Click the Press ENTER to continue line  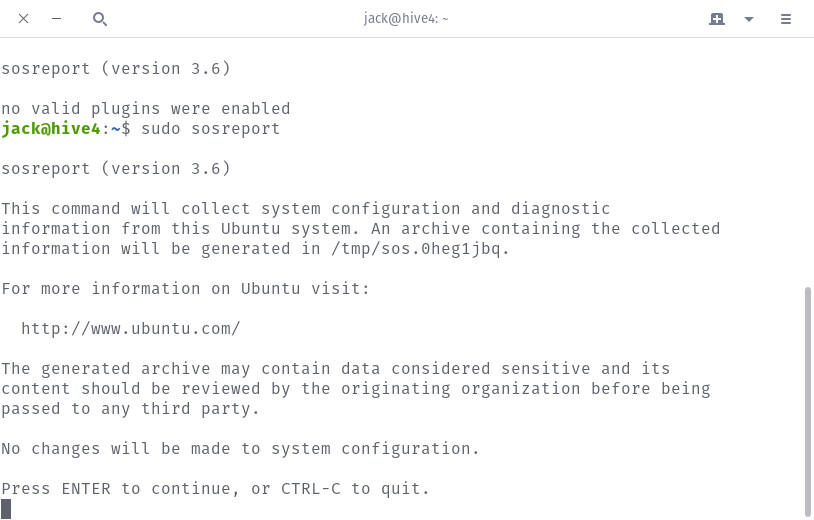215,489
